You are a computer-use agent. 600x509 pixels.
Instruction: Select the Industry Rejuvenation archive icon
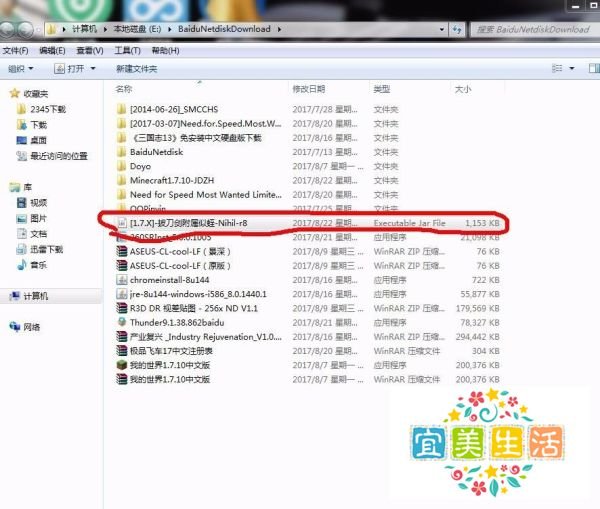point(122,337)
